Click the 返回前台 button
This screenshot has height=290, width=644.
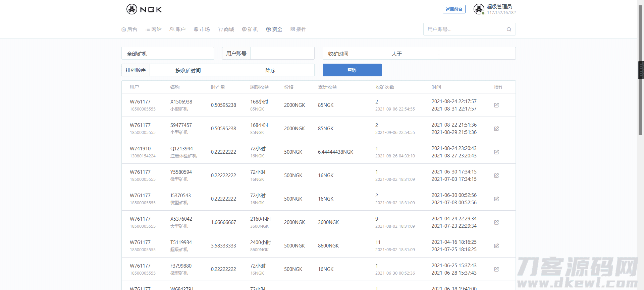pyautogui.click(x=454, y=9)
